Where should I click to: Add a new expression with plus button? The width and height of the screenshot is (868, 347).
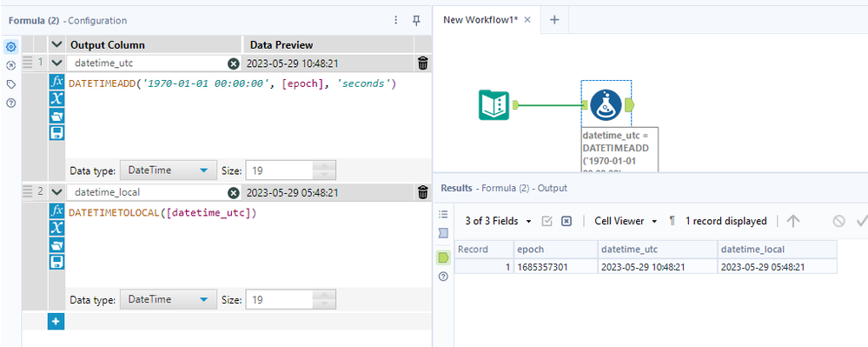pos(56,321)
